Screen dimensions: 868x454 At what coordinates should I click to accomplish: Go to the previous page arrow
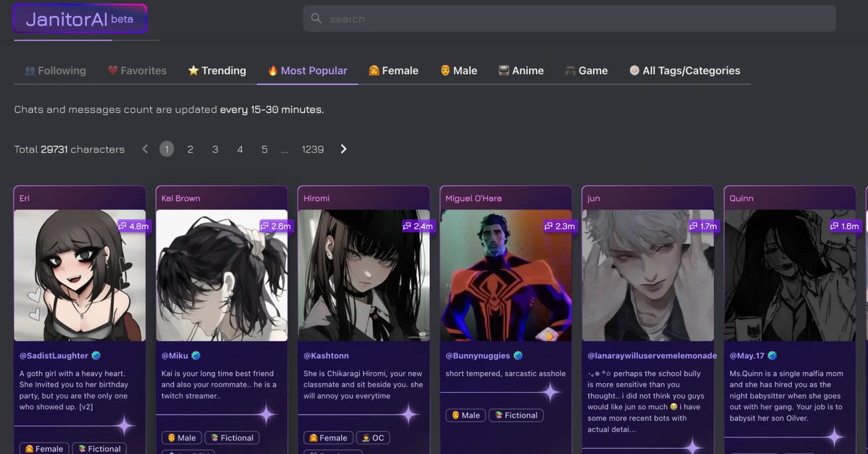tap(145, 149)
